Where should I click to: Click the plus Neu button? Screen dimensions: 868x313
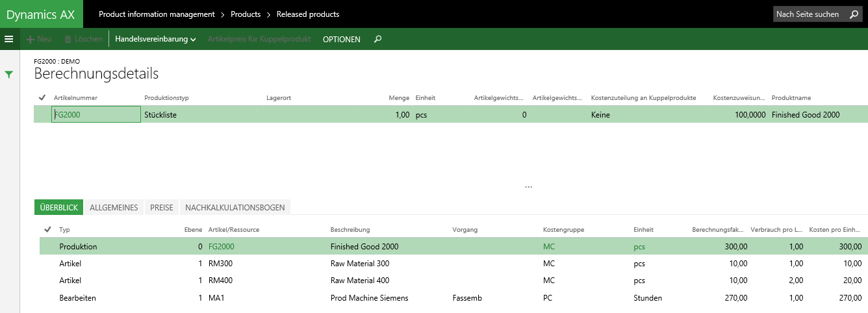(x=38, y=39)
